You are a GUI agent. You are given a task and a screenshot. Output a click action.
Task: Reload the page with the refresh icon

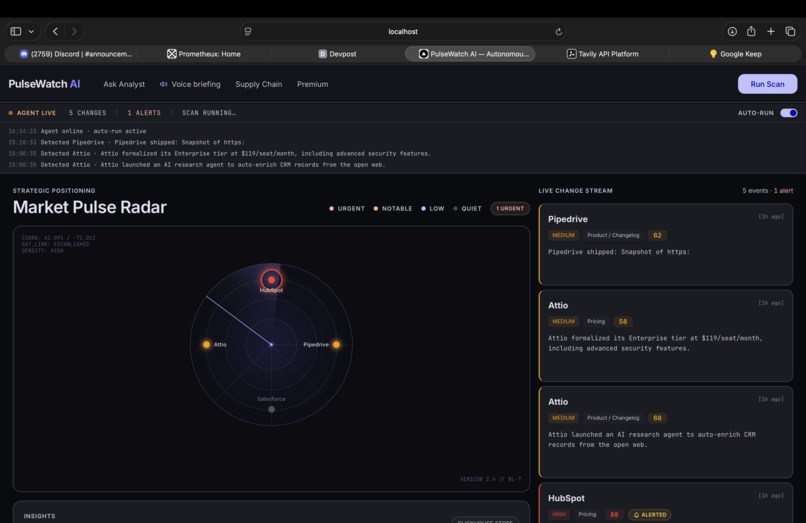point(559,32)
